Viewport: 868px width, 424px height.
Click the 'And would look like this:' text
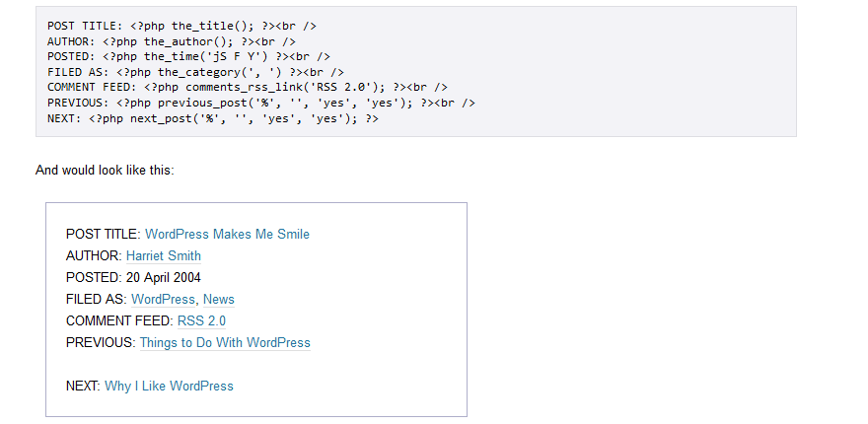pyautogui.click(x=105, y=170)
